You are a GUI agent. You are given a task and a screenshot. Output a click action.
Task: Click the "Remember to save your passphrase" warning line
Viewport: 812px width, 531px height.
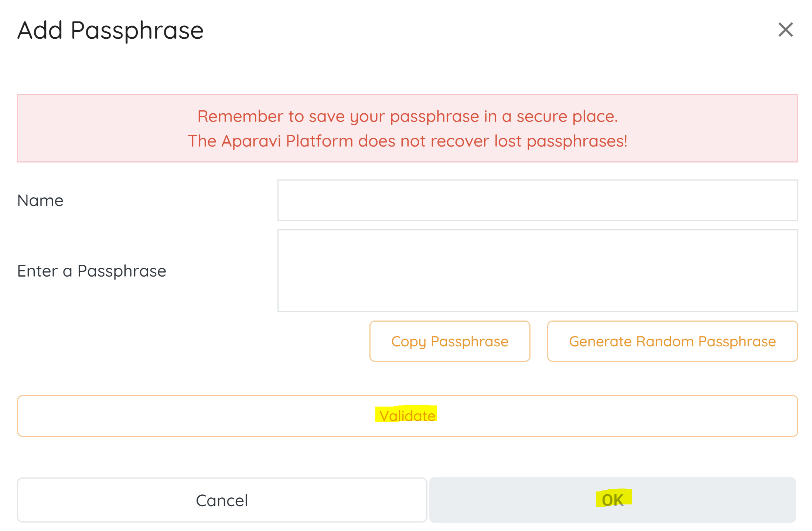(x=407, y=116)
